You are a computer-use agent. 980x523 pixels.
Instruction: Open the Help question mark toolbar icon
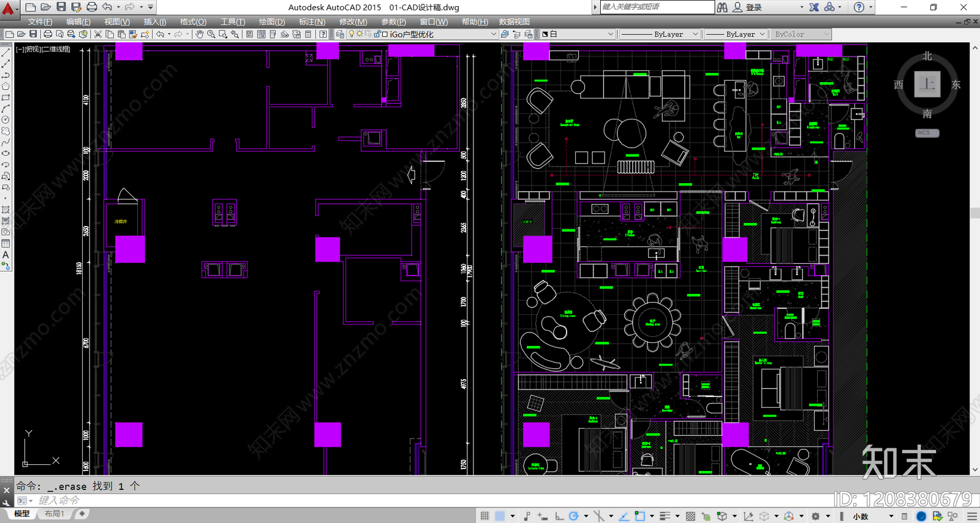[323, 34]
